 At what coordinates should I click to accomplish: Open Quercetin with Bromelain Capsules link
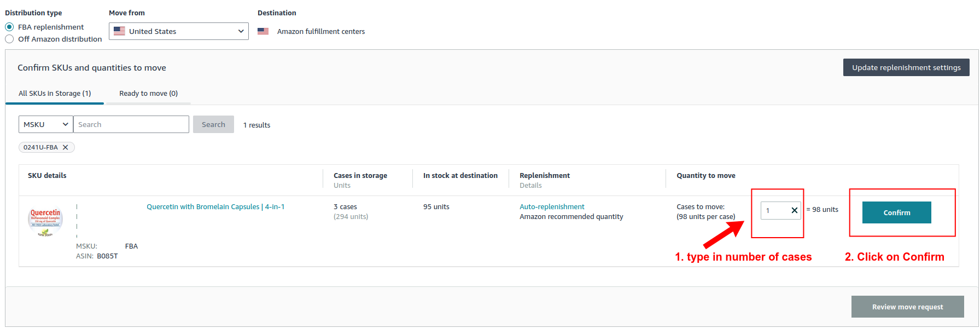pos(215,207)
